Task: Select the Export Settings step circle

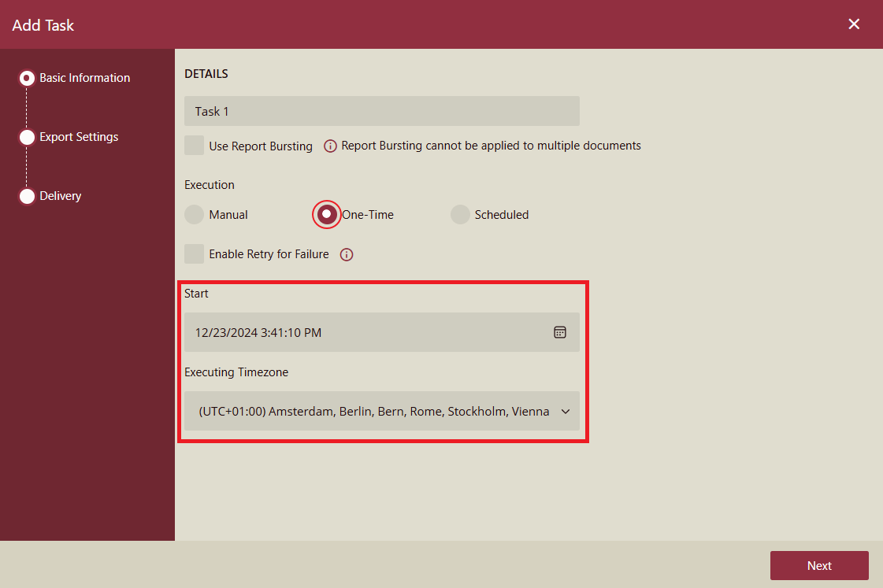Action: coord(27,136)
